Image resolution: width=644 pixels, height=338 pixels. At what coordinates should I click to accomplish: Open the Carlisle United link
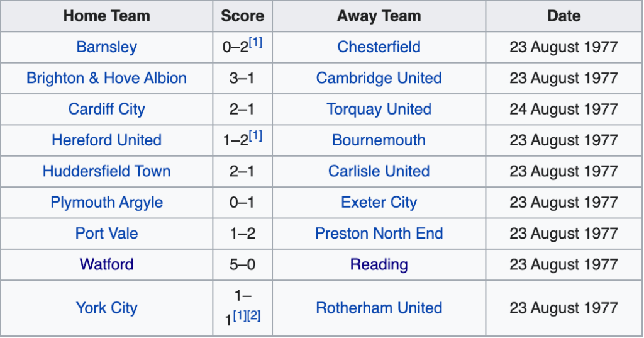click(x=379, y=171)
